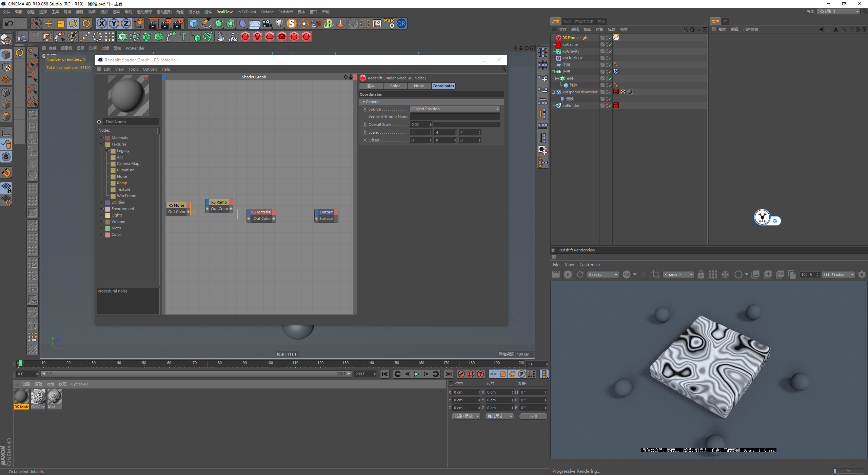Open the Beauty AOV dropdown
The image size is (868, 475).
[x=603, y=274]
